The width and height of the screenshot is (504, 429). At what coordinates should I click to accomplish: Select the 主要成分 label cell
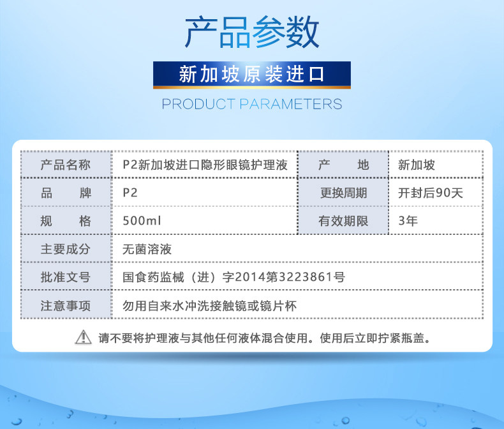(66, 248)
